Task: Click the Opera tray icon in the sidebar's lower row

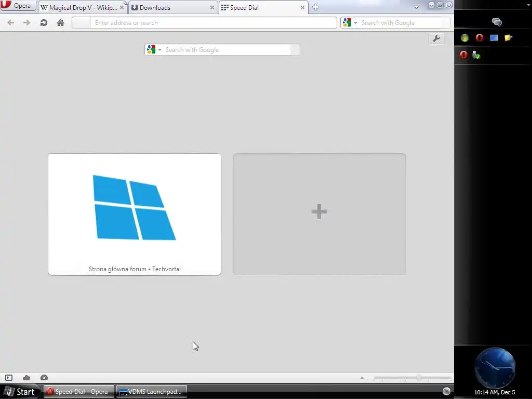Action: 463,55
